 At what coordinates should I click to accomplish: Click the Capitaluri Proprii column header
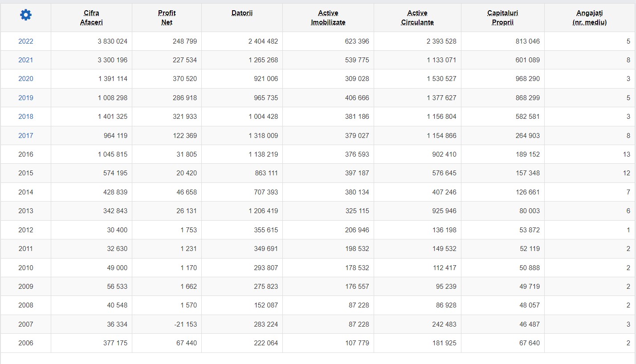click(x=503, y=18)
